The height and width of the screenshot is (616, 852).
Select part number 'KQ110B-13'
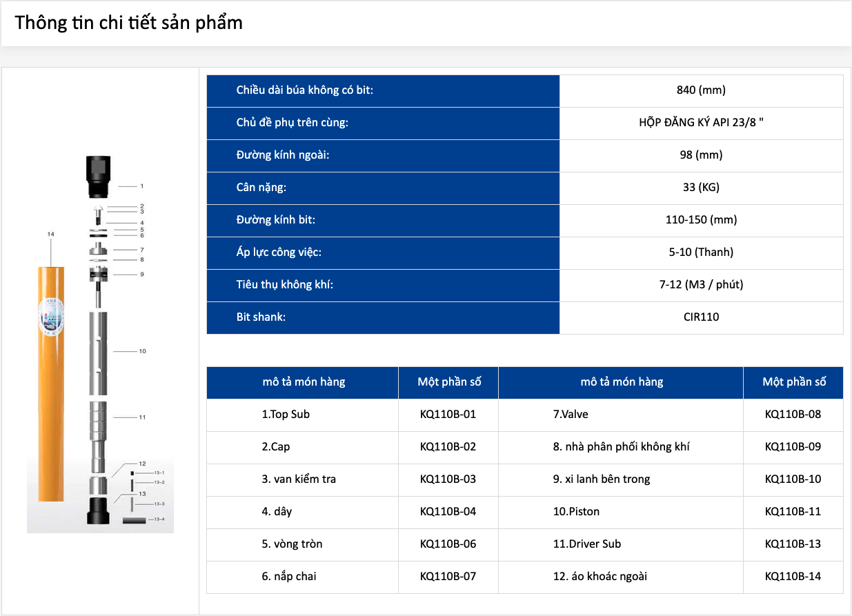point(793,544)
